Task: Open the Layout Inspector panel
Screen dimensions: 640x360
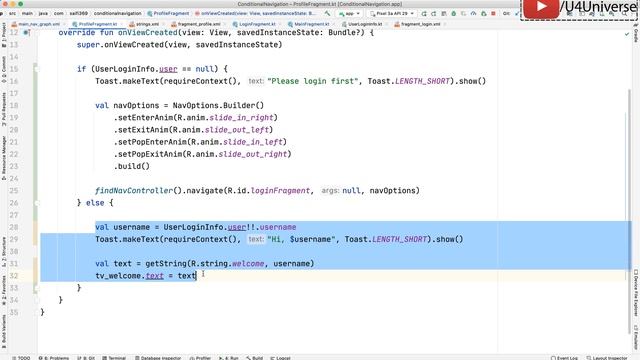Action: (607, 358)
